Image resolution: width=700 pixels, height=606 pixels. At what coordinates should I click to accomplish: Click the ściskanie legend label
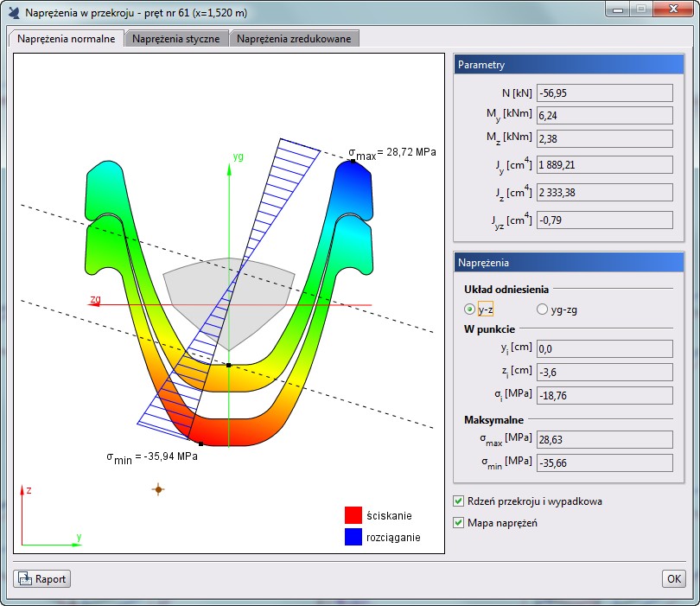click(389, 516)
